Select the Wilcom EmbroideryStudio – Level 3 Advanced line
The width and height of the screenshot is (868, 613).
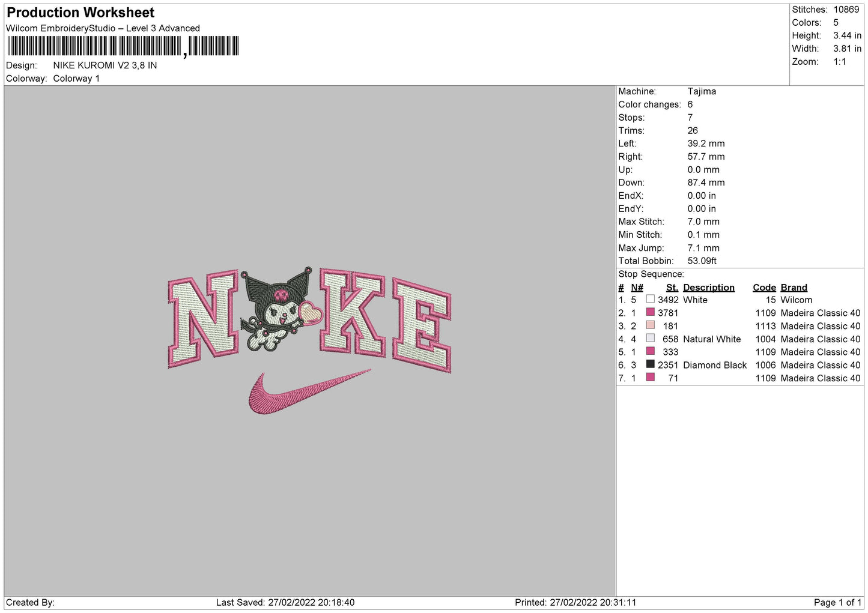[103, 28]
